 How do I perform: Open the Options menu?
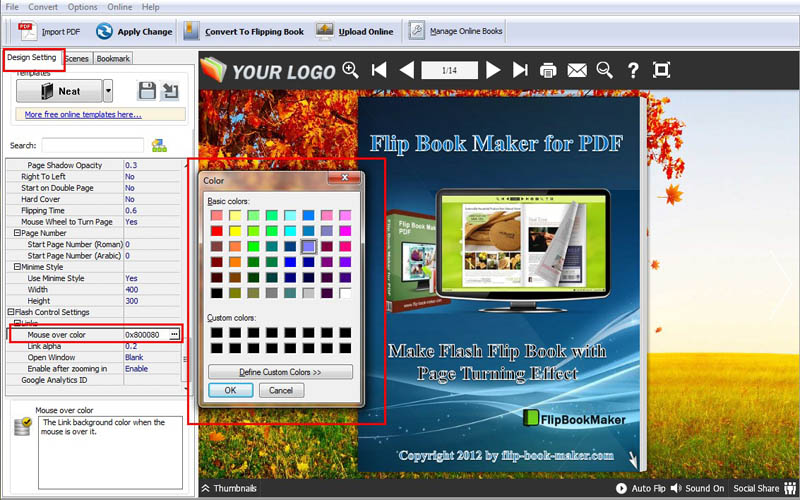click(x=82, y=7)
